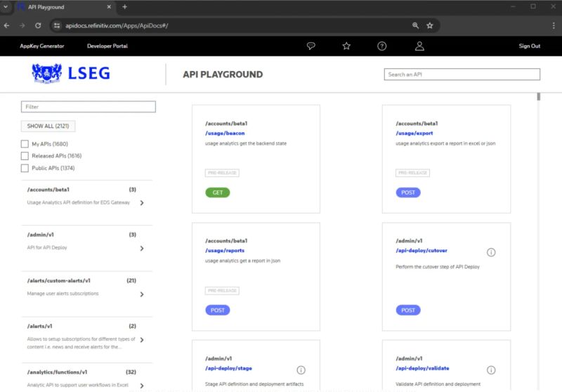Open the /usage/reports link
This screenshot has height=392, width=562.
coord(225,251)
